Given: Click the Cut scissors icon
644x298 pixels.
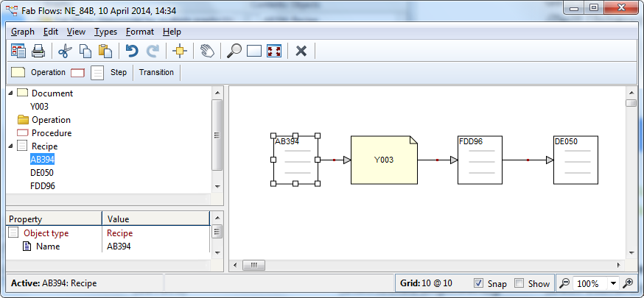Looking at the screenshot, I should tap(64, 51).
